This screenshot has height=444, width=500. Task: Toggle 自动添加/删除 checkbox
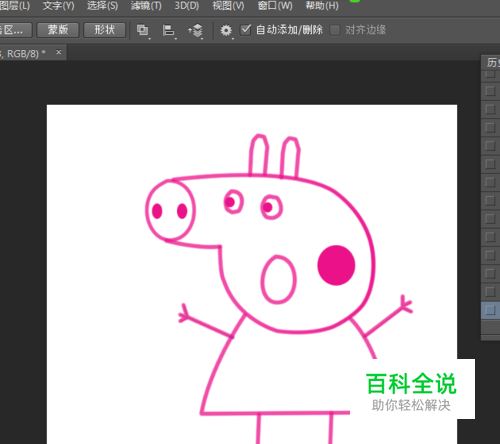pos(246,30)
